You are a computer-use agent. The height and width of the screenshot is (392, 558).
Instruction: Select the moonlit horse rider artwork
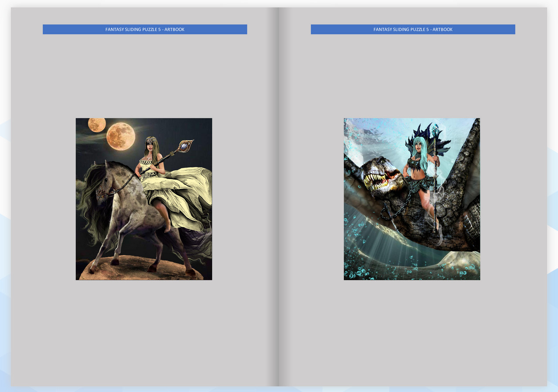coord(144,199)
